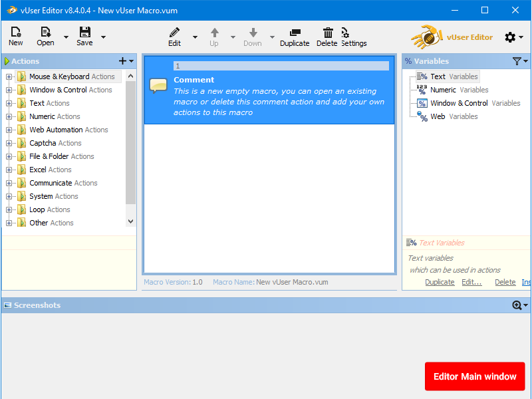532x399 pixels.
Task: Move action Down with arrow icon
Action: coord(253,33)
